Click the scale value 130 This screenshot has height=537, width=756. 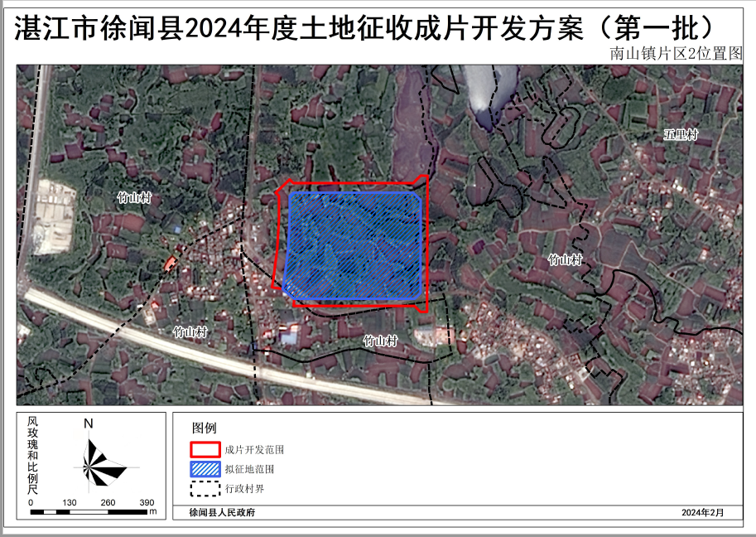(69, 502)
